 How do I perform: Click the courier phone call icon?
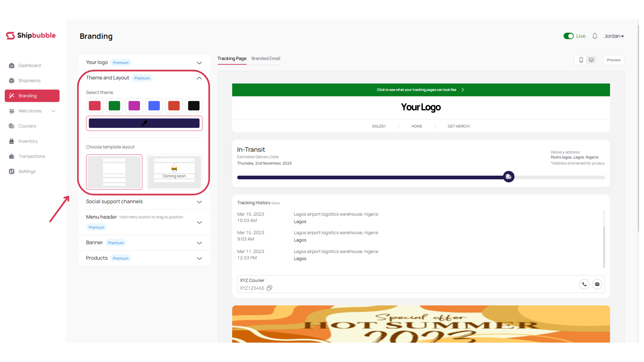coord(584,284)
